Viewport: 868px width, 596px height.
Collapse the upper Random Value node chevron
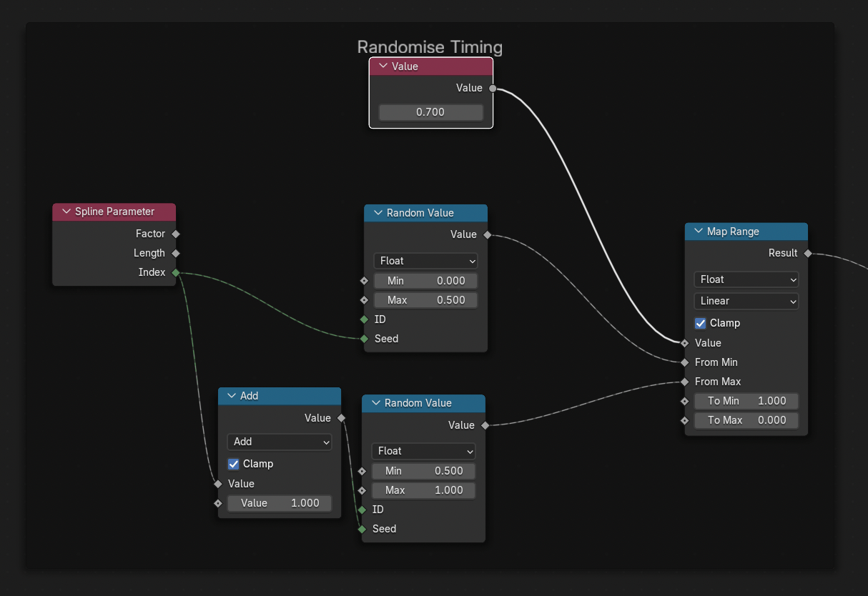click(378, 213)
